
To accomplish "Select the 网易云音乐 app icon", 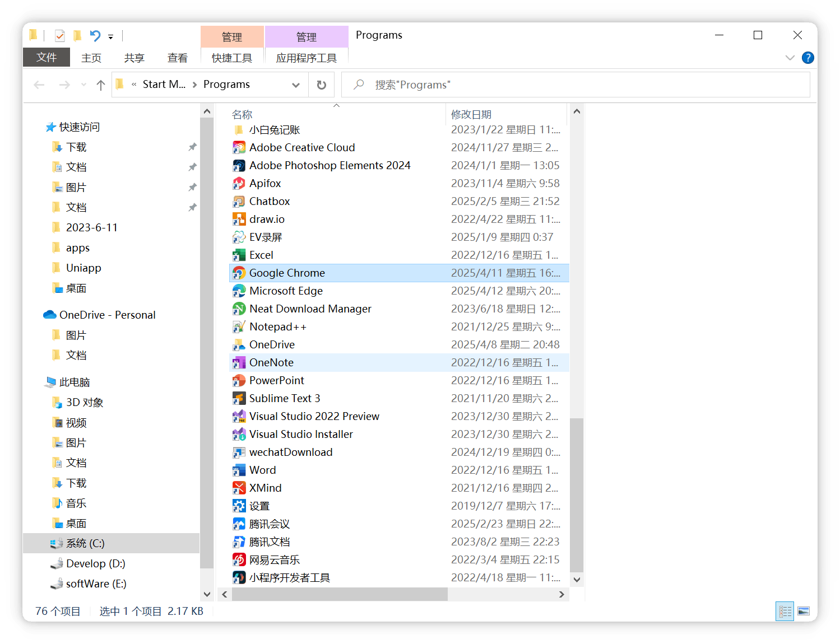I will click(x=239, y=559).
